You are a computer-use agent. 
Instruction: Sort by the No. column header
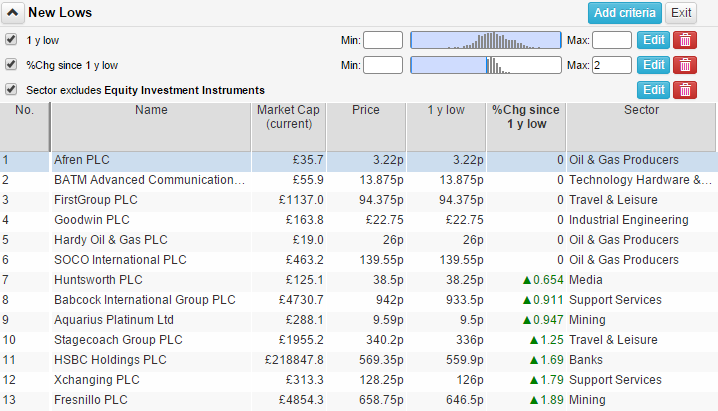click(25, 127)
